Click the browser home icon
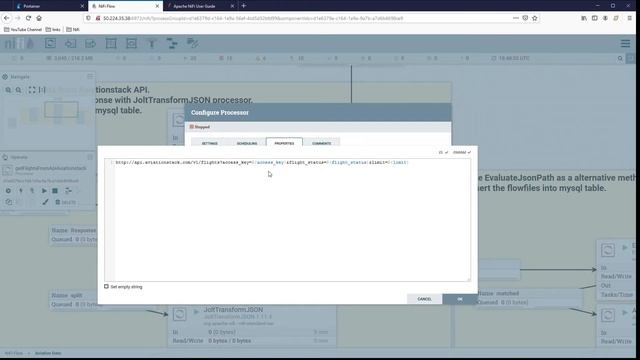The width and height of the screenshot is (640, 360). (39, 18)
